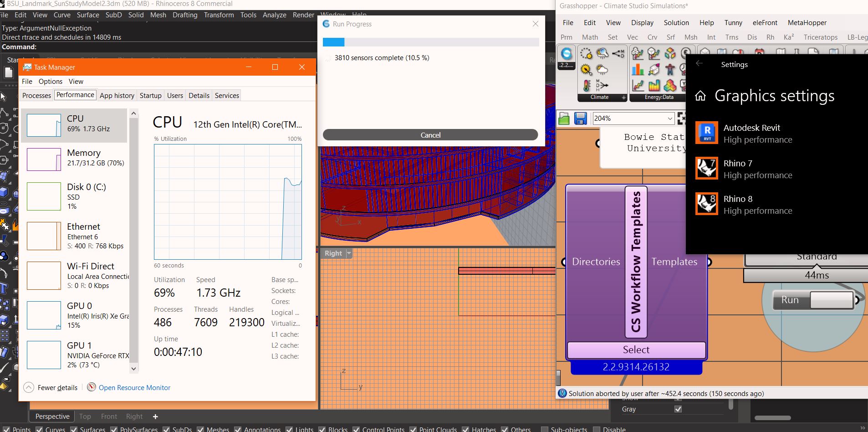868x432 pixels.
Task: Add a new viewport tab with plus button
Action: (155, 417)
